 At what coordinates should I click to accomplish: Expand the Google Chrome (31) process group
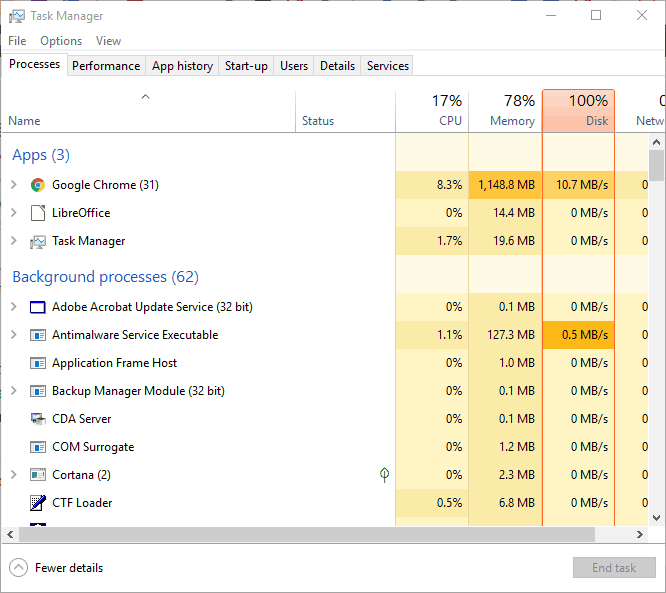pyautogui.click(x=14, y=185)
